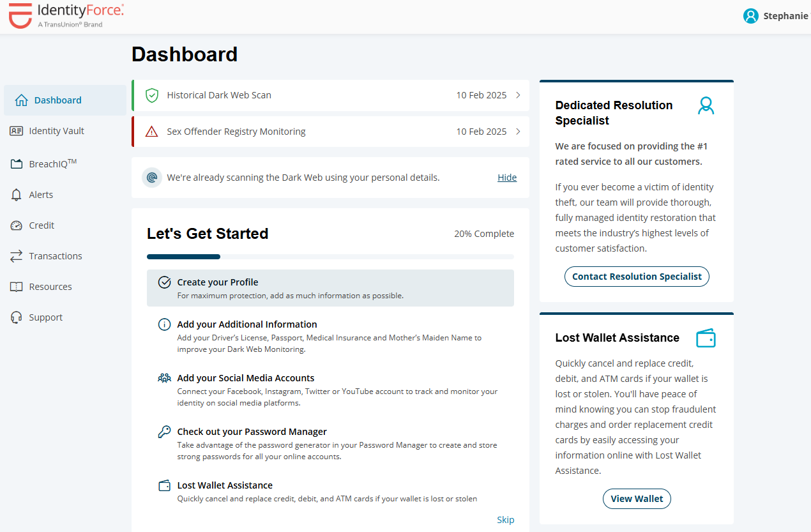
Task: Expand Sex Offender Registry Monitoring chevron
Action: [518, 132]
